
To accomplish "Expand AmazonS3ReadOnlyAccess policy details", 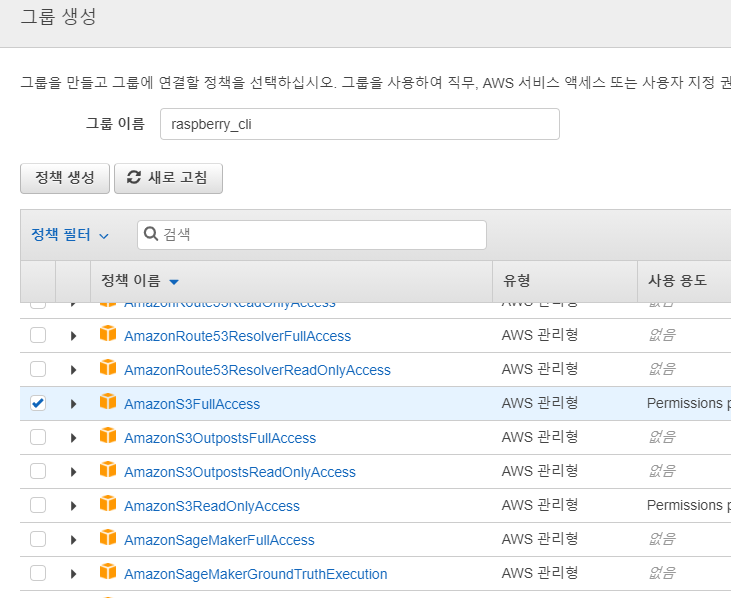I will [x=73, y=506].
